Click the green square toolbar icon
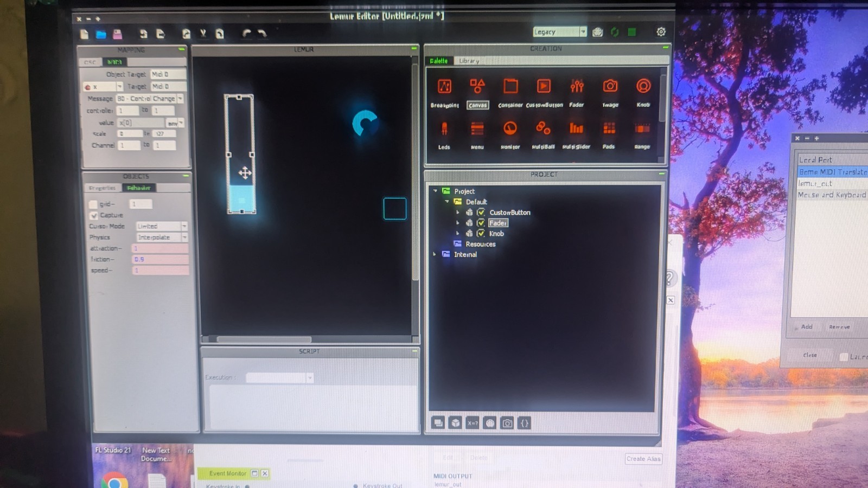The height and width of the screenshot is (488, 868). pyautogui.click(x=632, y=32)
